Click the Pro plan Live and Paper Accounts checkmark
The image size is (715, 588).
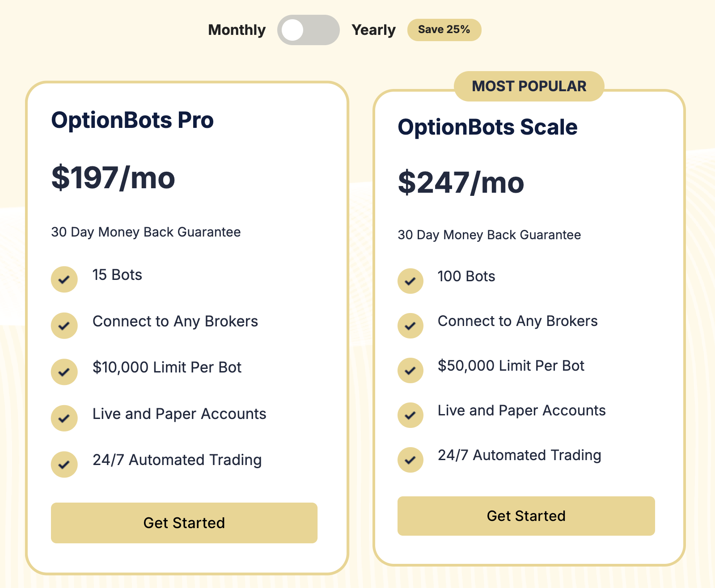(64, 418)
